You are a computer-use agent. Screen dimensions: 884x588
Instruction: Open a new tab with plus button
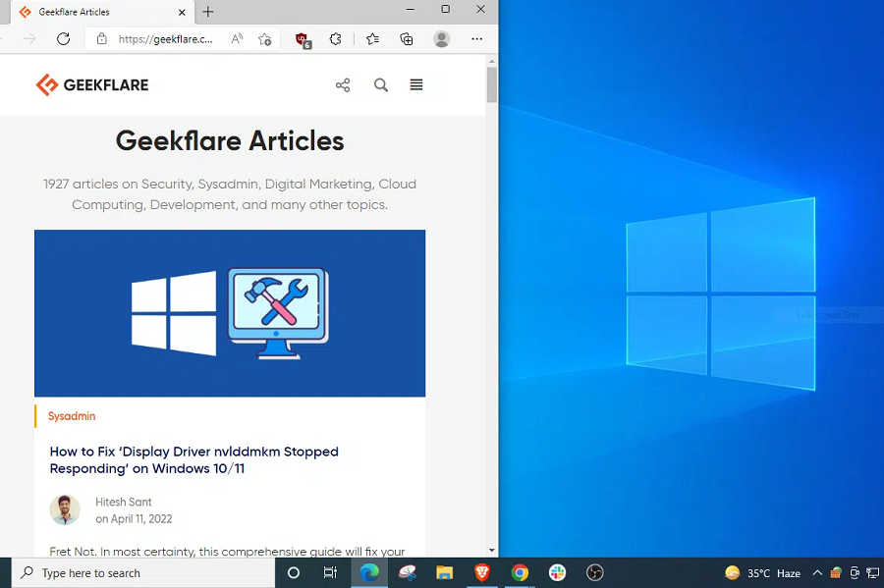(208, 12)
